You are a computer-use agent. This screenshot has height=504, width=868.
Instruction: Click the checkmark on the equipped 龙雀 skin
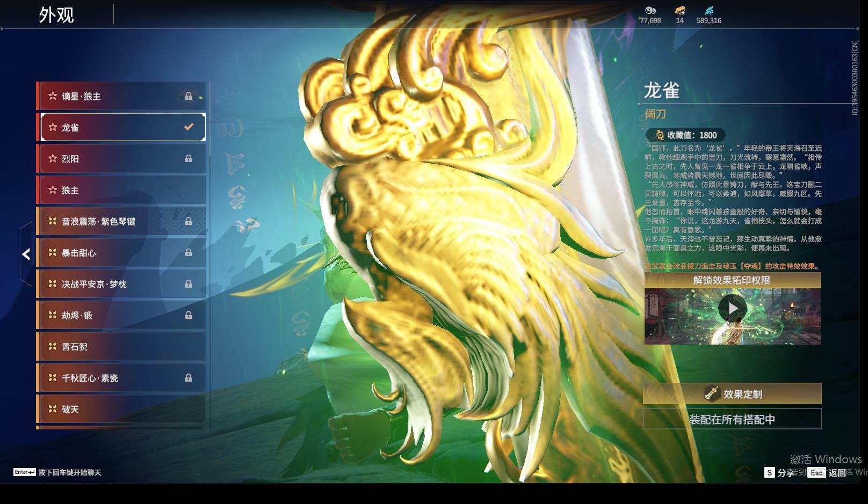tap(187, 127)
